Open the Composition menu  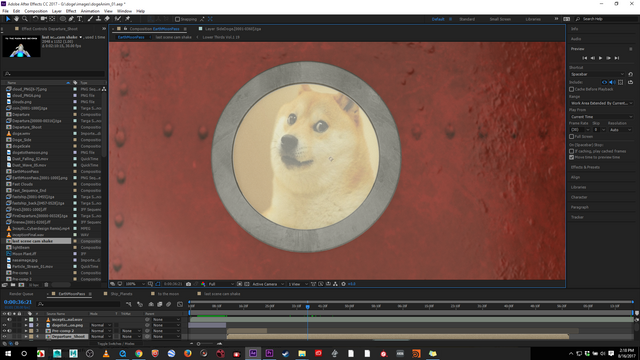click(36, 11)
